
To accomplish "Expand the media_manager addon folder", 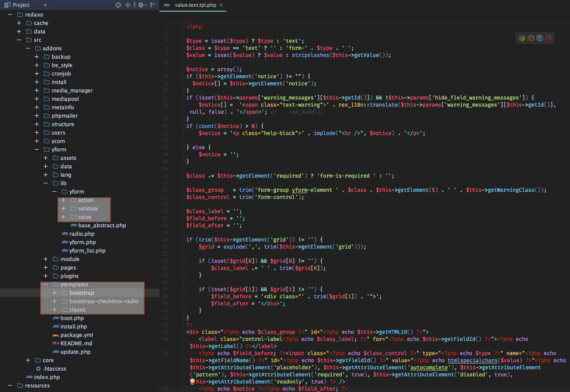I will (36, 91).
